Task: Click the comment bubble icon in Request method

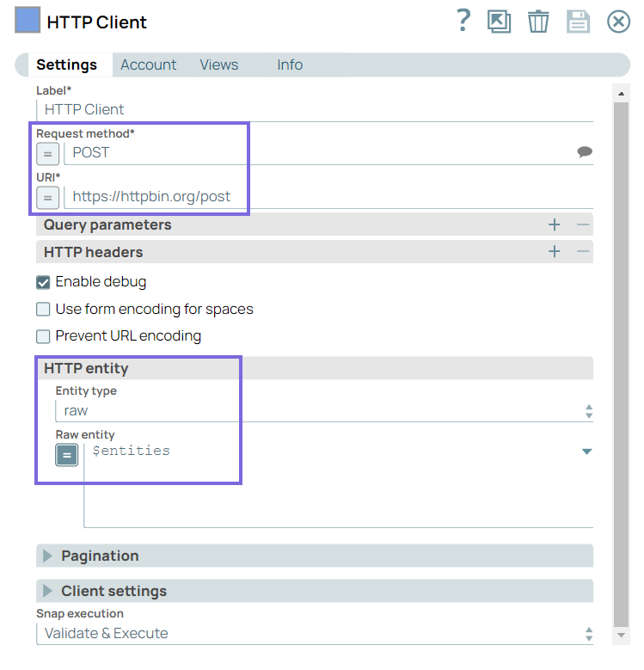Action: pyautogui.click(x=585, y=152)
